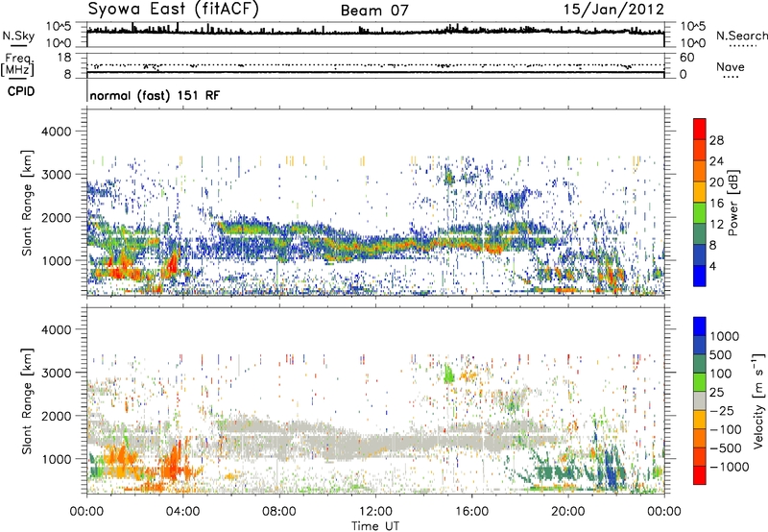
Task: Click the '18' tick on frequency axis
Action: click(64, 58)
